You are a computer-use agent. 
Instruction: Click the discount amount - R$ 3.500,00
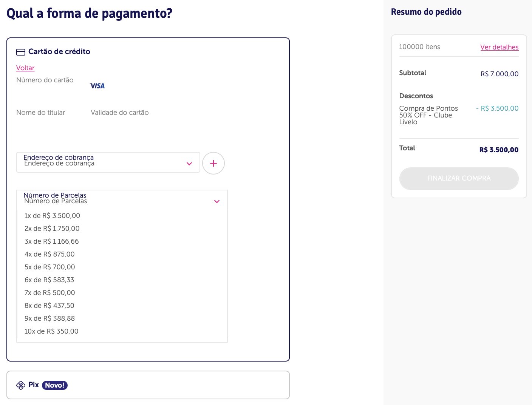pos(497,108)
